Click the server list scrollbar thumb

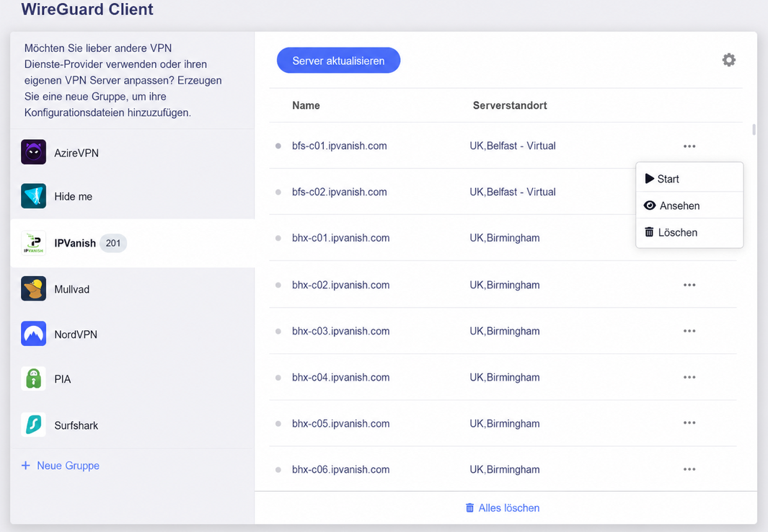point(754,129)
